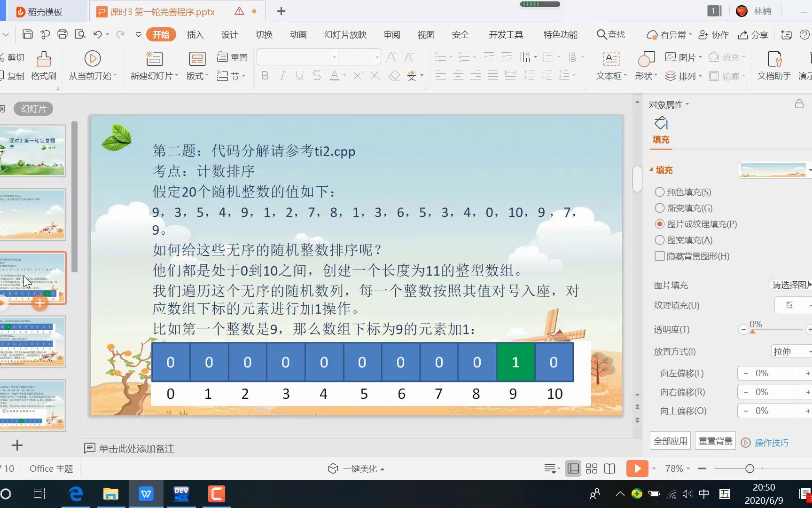Viewport: 812px width, 508px height.
Task: Insert a text box via 文本框 icon
Action: click(610, 66)
